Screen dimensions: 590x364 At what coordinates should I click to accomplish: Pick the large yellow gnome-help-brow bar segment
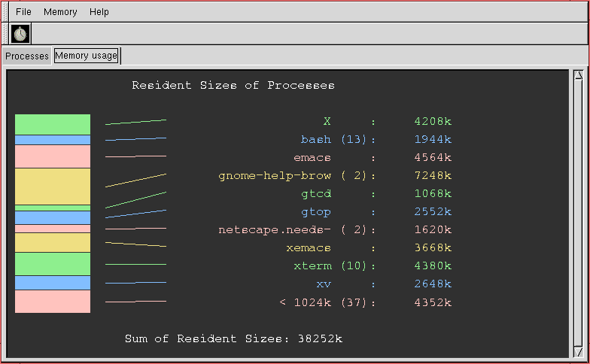[x=53, y=186]
